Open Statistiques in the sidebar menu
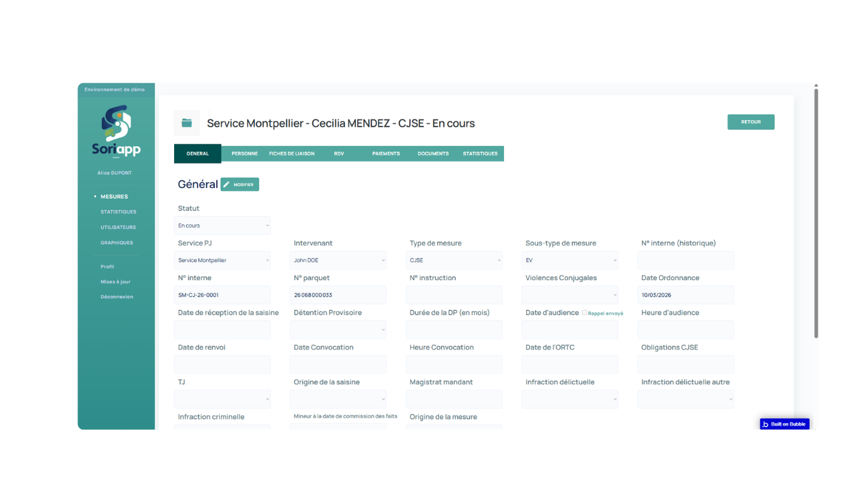This screenshot has height=488, width=868. click(x=118, y=212)
